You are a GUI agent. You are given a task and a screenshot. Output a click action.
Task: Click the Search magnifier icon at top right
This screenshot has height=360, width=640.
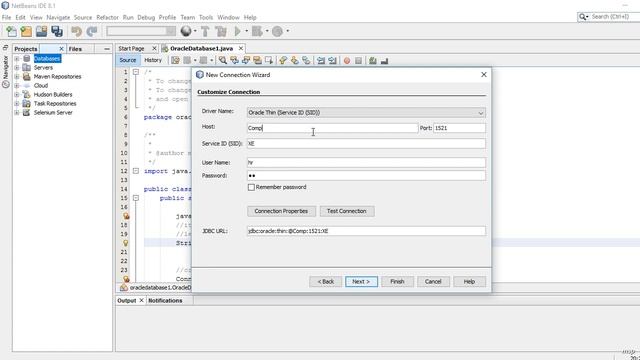click(583, 17)
